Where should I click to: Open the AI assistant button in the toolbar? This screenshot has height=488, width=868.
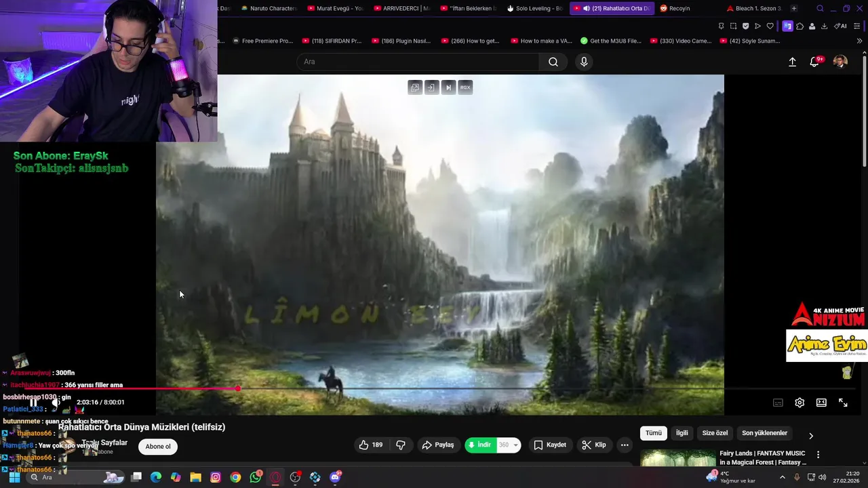840,26
